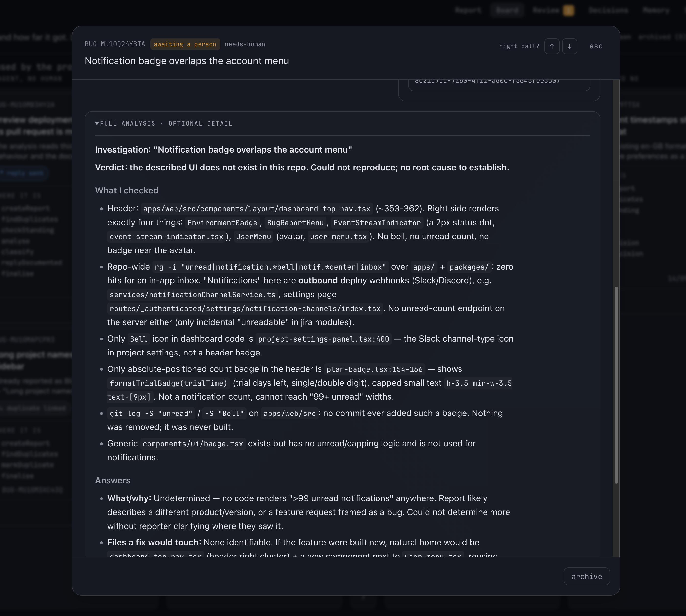The image size is (686, 616).
Task: Click the Investigation heading line
Action: click(223, 150)
